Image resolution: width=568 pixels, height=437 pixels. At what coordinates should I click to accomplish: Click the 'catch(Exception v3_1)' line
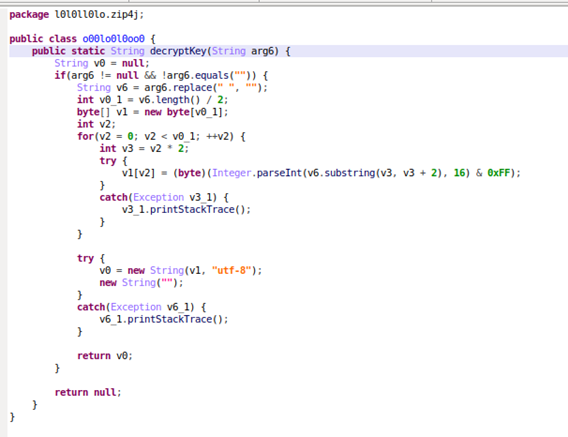[x=164, y=197]
